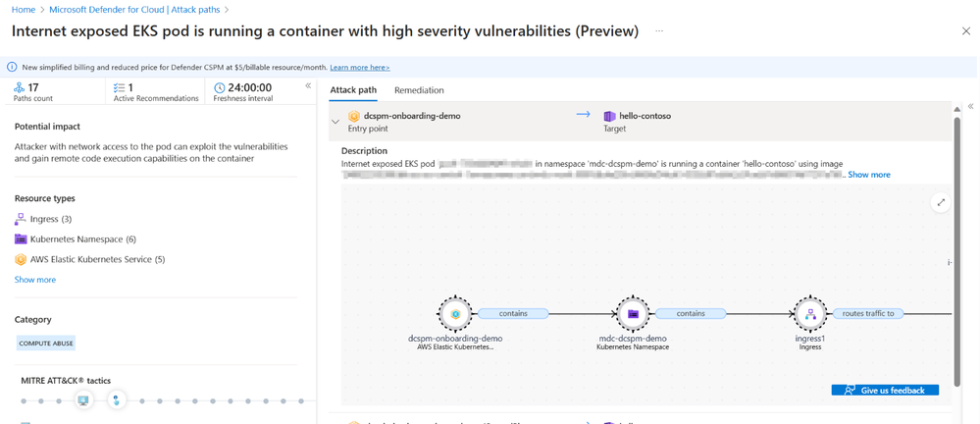Click the Ingress (3) text
Image resolution: width=980 pixels, height=424 pixels.
51,219
